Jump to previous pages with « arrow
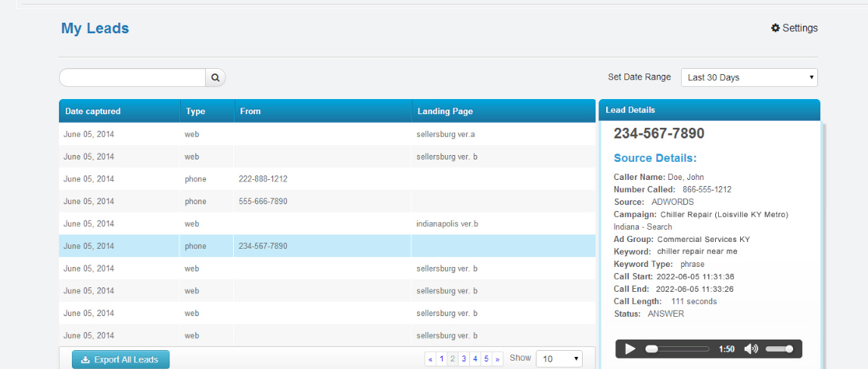868x369 pixels. (431, 358)
